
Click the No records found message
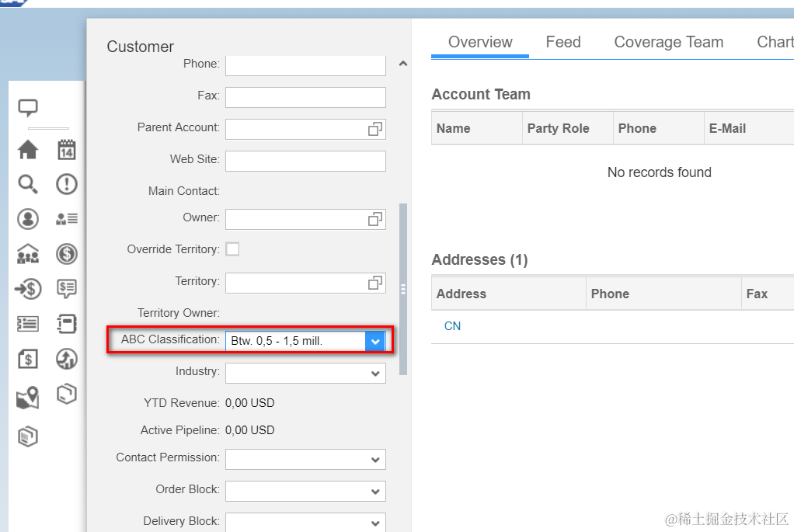click(660, 172)
